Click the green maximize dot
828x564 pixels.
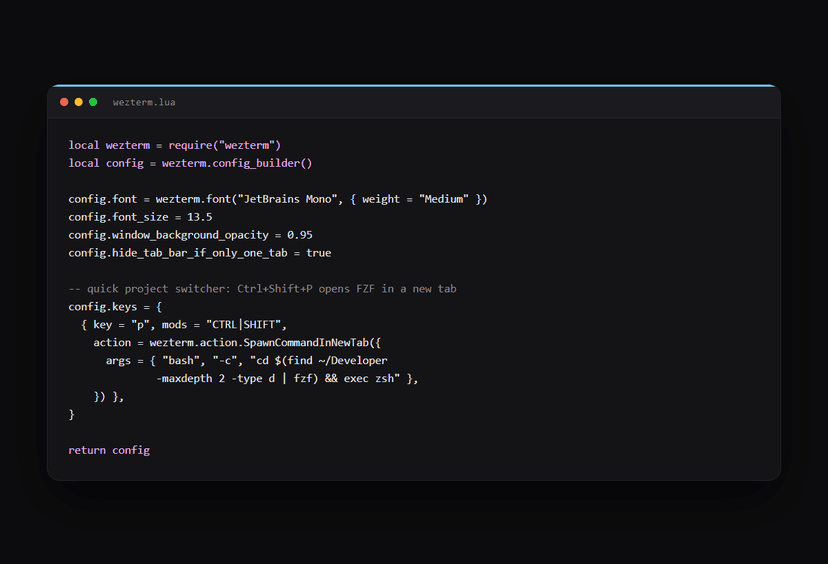point(93,102)
